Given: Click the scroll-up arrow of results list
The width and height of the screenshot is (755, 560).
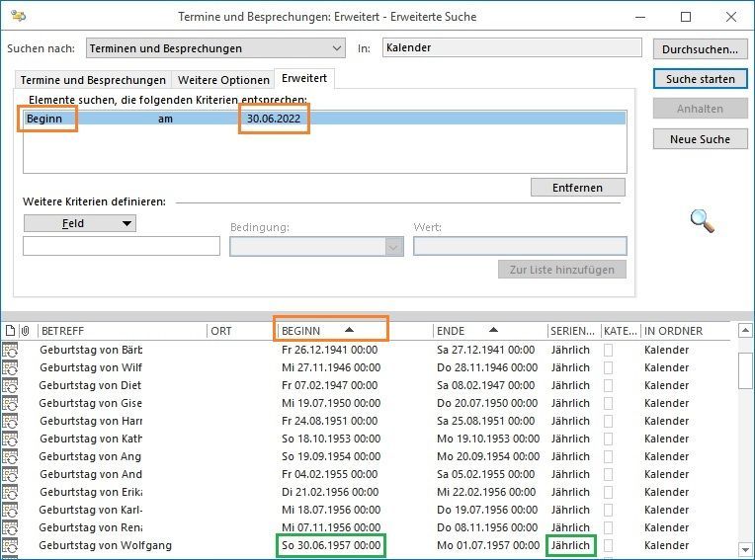Looking at the screenshot, I should [x=745, y=331].
